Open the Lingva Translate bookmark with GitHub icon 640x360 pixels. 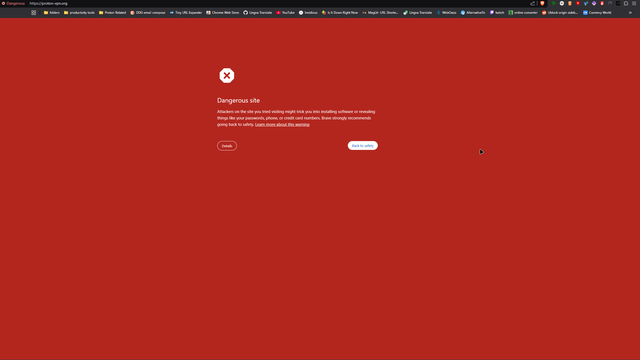pos(258,13)
